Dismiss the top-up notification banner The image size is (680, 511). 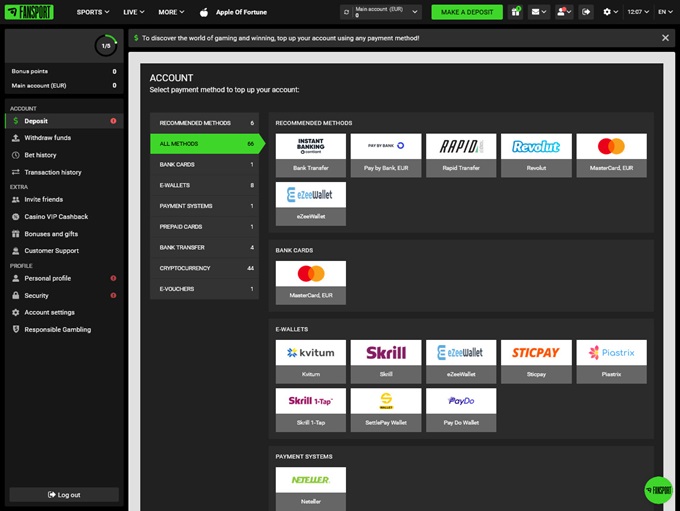(x=666, y=38)
